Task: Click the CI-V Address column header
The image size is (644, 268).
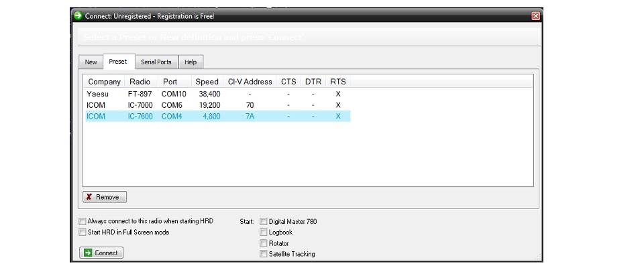Action: click(250, 82)
